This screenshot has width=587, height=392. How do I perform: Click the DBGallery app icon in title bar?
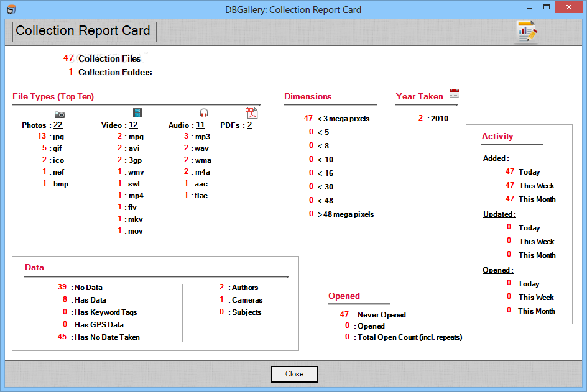pos(12,9)
